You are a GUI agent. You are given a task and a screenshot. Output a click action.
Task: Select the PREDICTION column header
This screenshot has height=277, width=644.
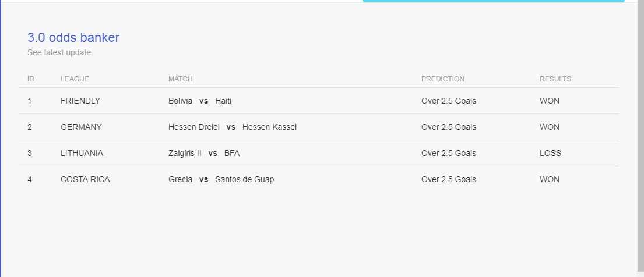pyautogui.click(x=443, y=79)
